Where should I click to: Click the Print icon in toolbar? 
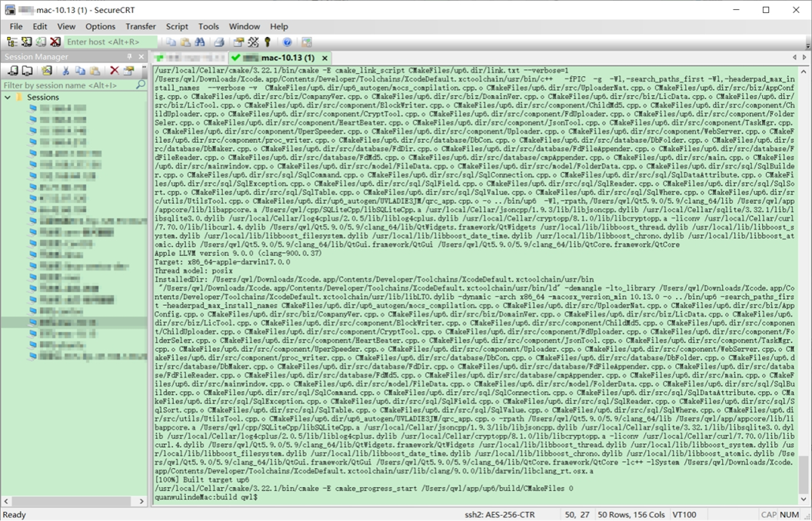pos(219,42)
